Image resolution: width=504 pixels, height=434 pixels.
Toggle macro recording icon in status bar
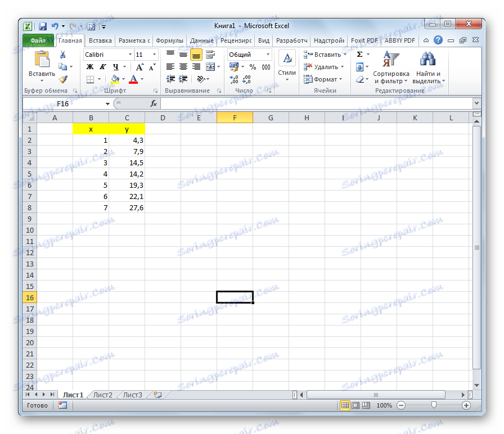pyautogui.click(x=62, y=405)
